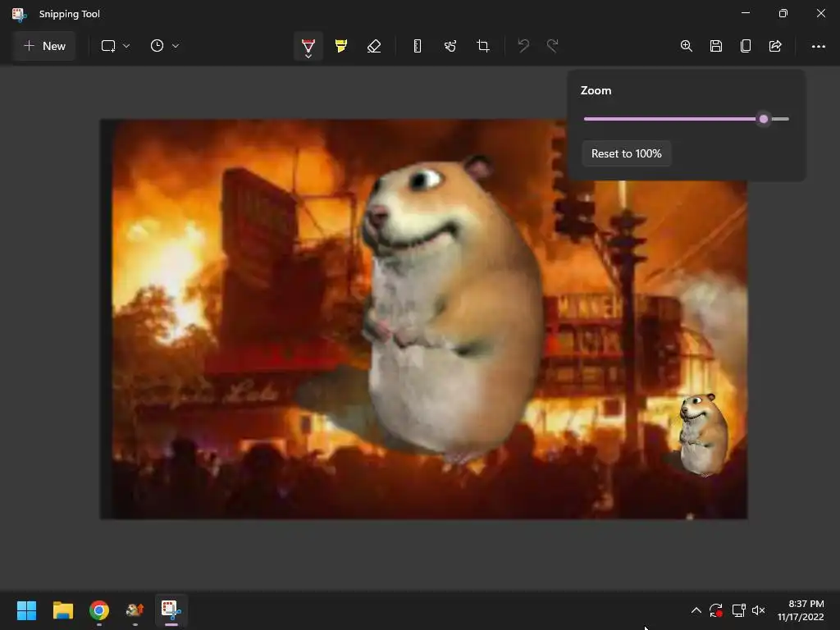The width and height of the screenshot is (840, 630).
Task: Undo the last action
Action: 523,46
